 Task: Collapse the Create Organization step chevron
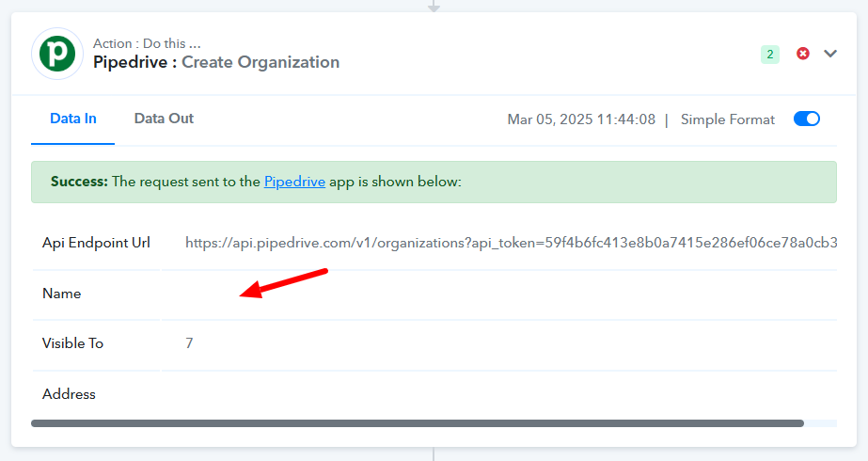click(x=829, y=54)
